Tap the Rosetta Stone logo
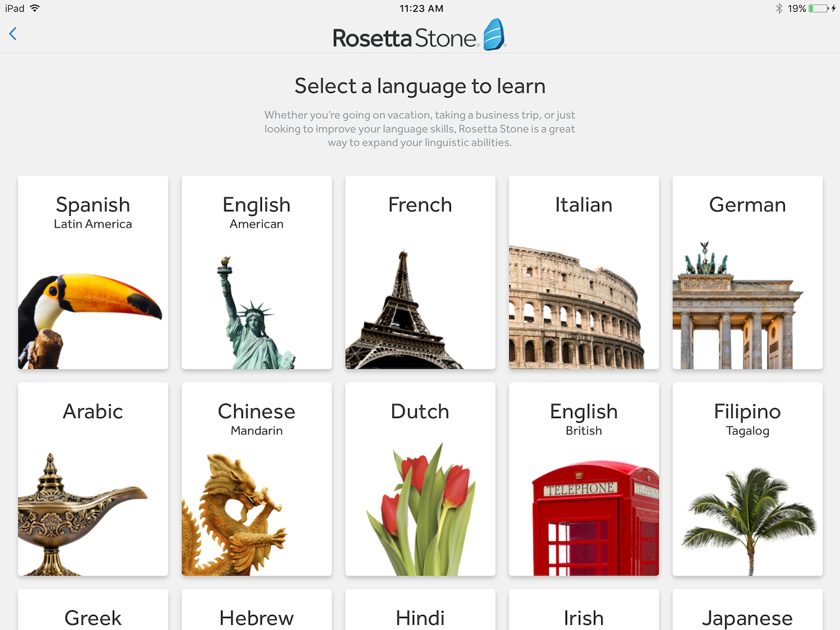The image size is (840, 630). pyautogui.click(x=419, y=37)
